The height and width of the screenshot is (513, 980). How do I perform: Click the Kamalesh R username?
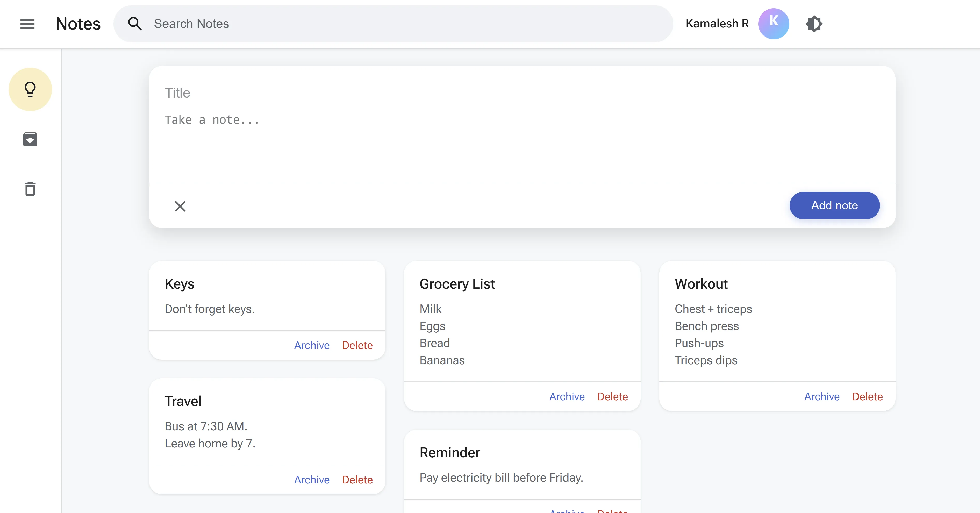click(717, 24)
